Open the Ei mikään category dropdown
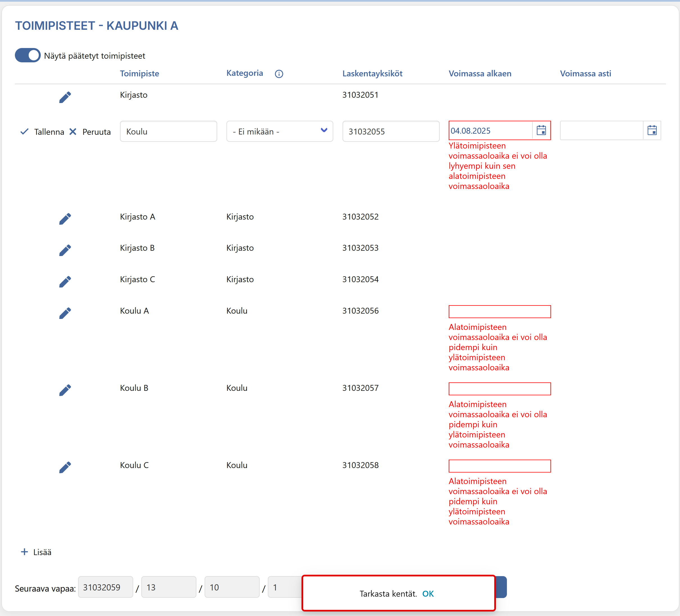680x616 pixels. [280, 131]
